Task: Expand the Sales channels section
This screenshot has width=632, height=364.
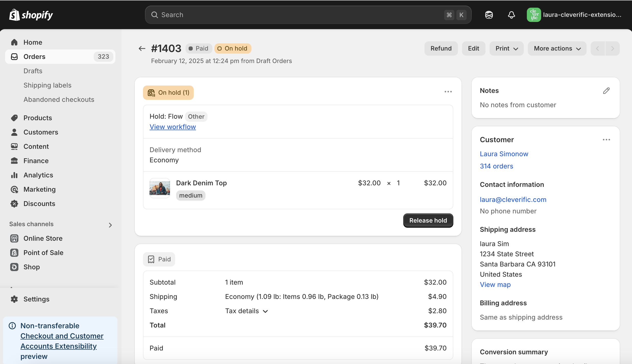Action: click(x=110, y=225)
